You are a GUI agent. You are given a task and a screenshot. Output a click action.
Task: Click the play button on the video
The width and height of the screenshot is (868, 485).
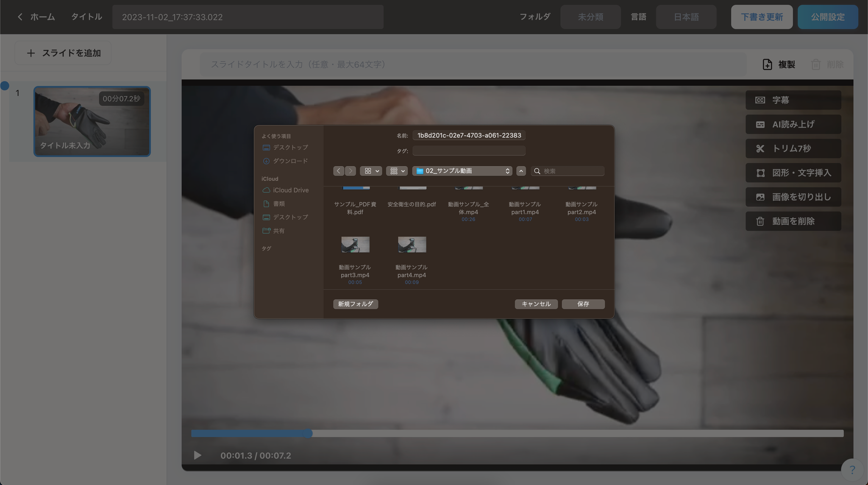[198, 455]
